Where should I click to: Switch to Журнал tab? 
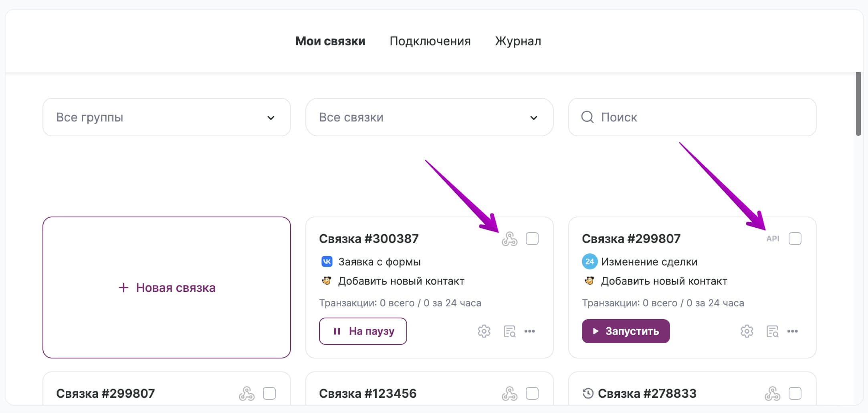pos(518,41)
